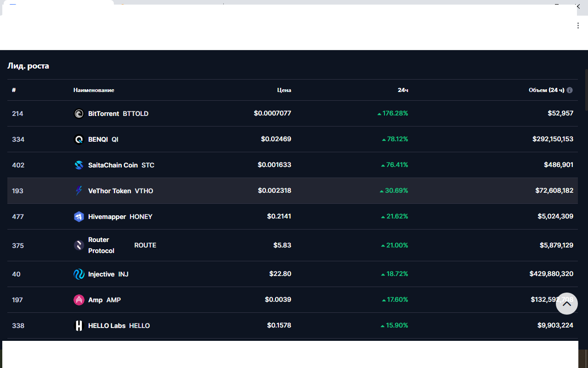The image size is (588, 368).
Task: Click the info icon beside Объем (24 ч)
Action: click(570, 90)
